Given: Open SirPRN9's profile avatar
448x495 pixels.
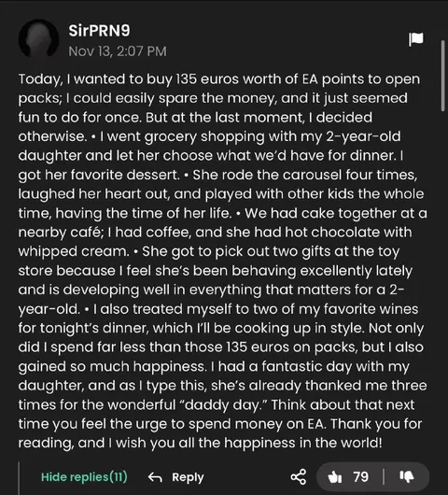Looking at the screenshot, I should pos(39,39).
